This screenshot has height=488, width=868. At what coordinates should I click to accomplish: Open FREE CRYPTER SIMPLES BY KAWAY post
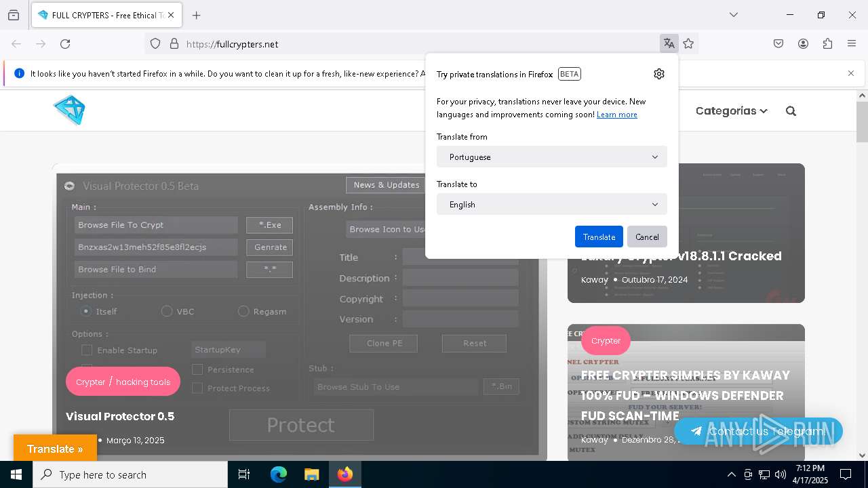686,395
